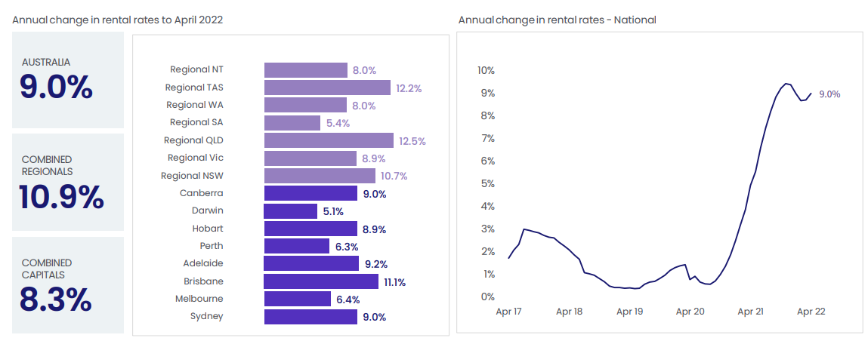Screen dimensions: 868x341
Task: Click the Darwin 5.1% bar
Action: 291,211
